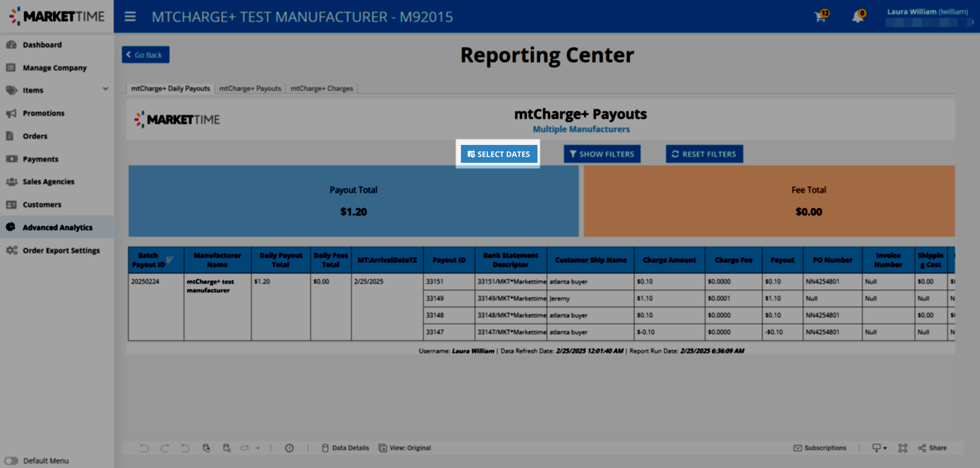Open the Customers page
The image size is (980, 468).
[42, 205]
